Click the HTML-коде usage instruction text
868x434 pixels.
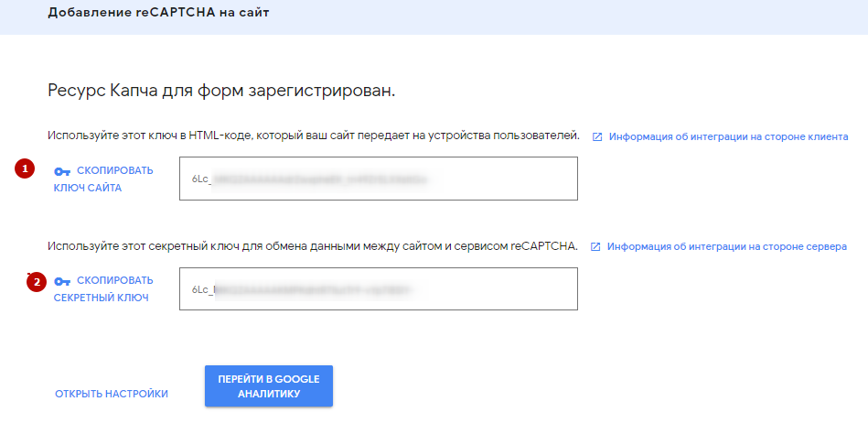314,136
